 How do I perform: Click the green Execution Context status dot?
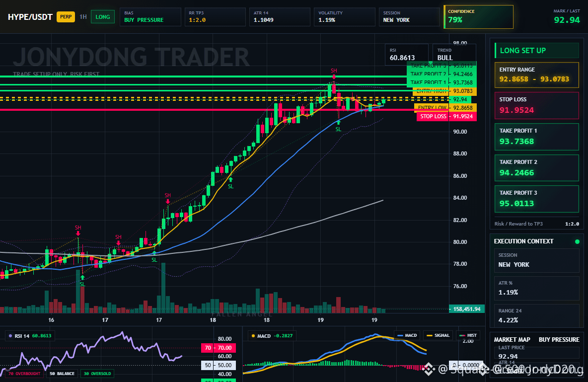tap(577, 241)
